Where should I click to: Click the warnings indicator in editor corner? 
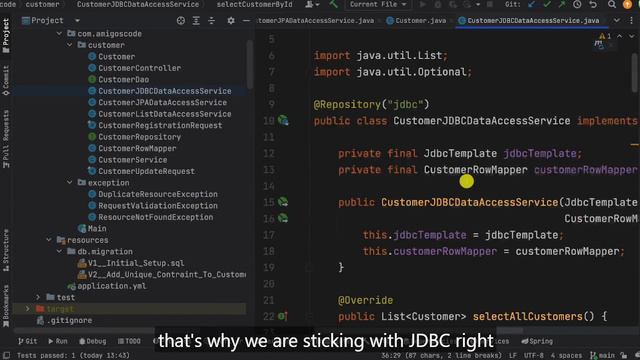tap(605, 36)
